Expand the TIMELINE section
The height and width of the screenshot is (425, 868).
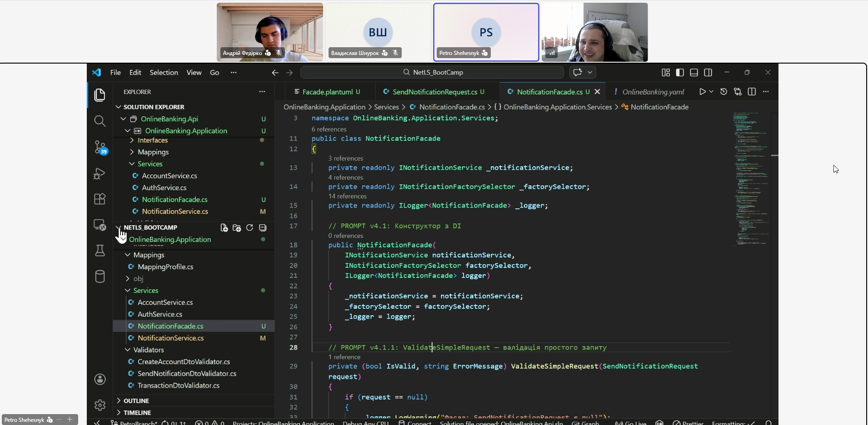[137, 413]
